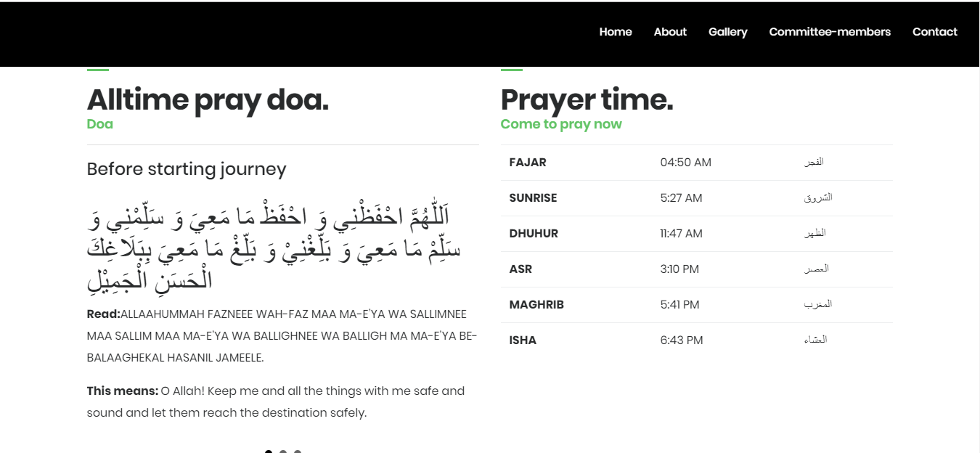Click the Arabic name in the DHUHUR row

click(814, 233)
